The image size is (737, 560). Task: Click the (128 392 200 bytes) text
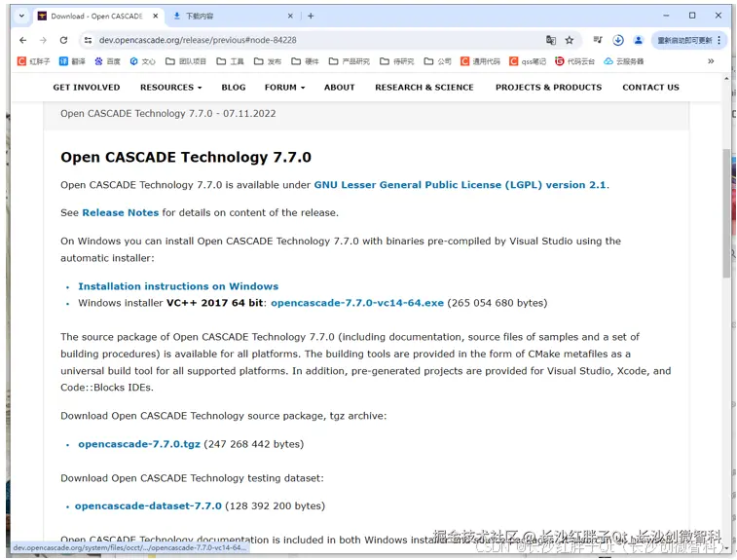tap(275, 505)
